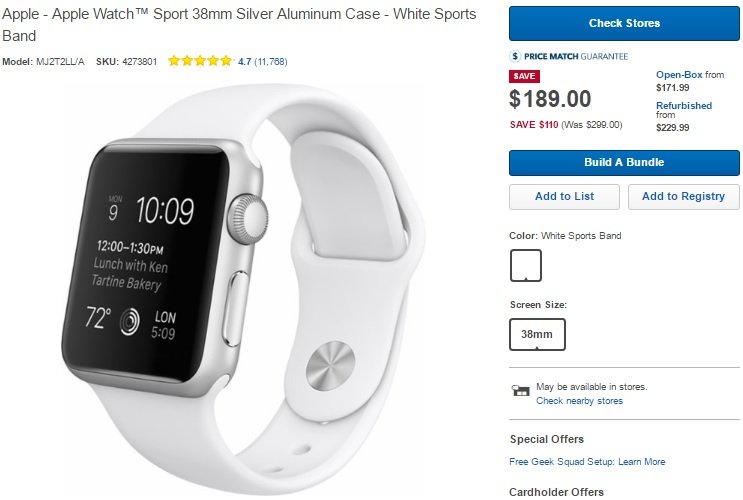Click the Check Stores button
The image size is (743, 500).
tap(624, 23)
